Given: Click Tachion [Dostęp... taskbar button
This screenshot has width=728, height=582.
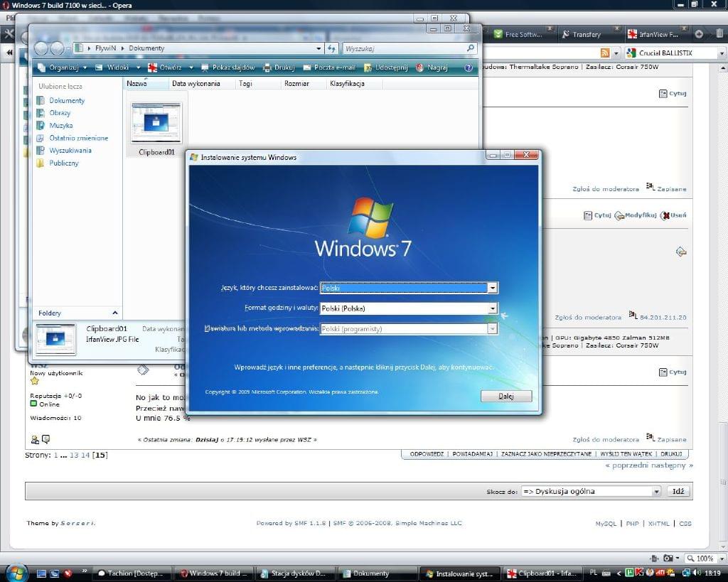Looking at the screenshot, I should click(132, 573).
